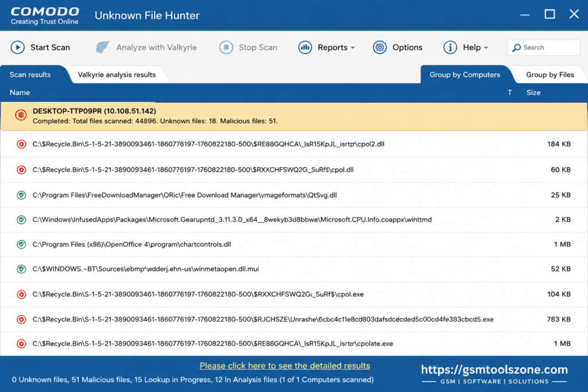The width and height of the screenshot is (588, 392).
Task: Select the cpol.exe file path
Action: 198,294
